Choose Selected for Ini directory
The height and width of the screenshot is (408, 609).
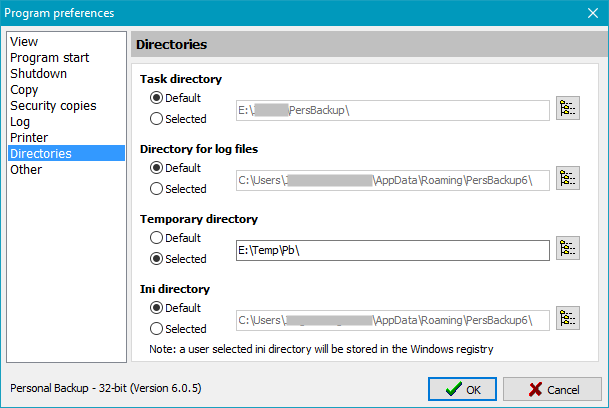coord(156,329)
